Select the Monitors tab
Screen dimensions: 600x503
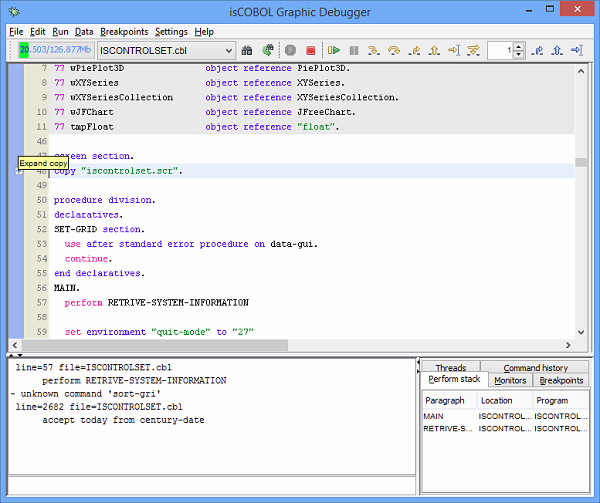pyautogui.click(x=510, y=381)
